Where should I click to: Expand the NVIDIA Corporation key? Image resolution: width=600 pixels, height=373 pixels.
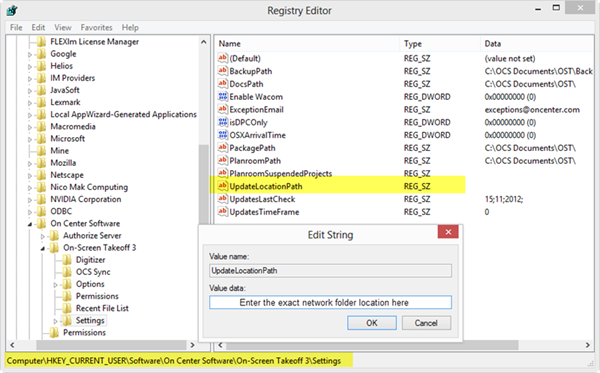pyautogui.click(x=29, y=200)
